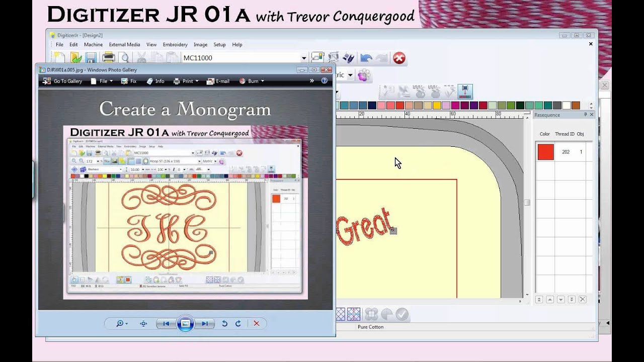Image resolution: width=644 pixels, height=362 pixels.
Task: Click thread ID 202 in Resequence list
Action: click(566, 152)
